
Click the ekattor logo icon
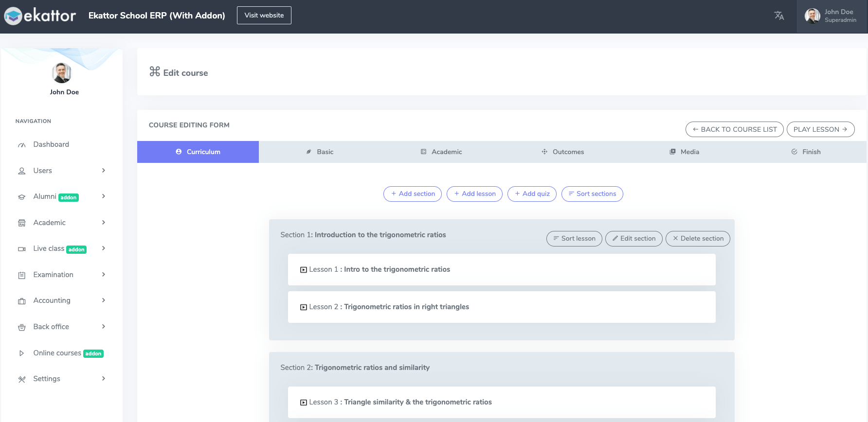coord(13,16)
